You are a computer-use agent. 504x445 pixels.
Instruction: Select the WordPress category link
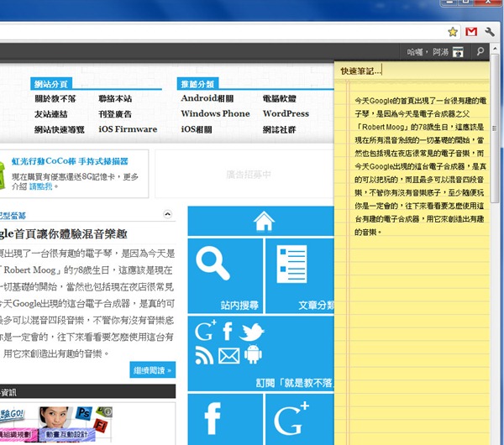(x=286, y=113)
